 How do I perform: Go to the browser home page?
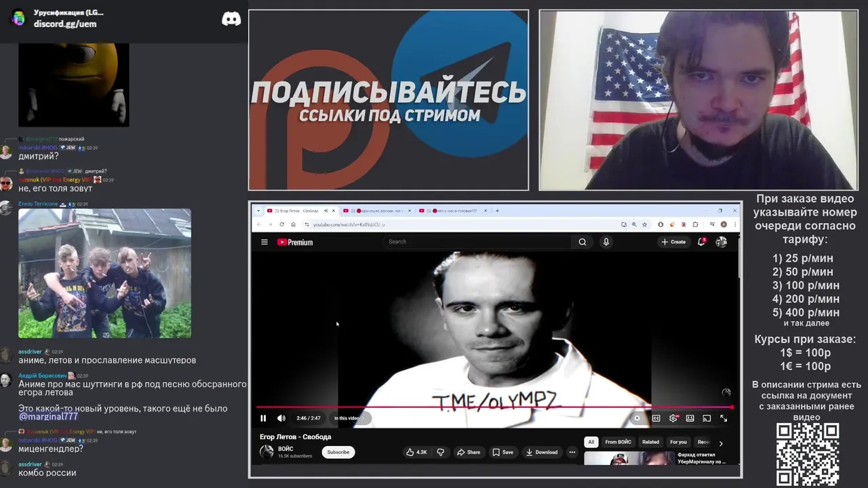coord(293,224)
